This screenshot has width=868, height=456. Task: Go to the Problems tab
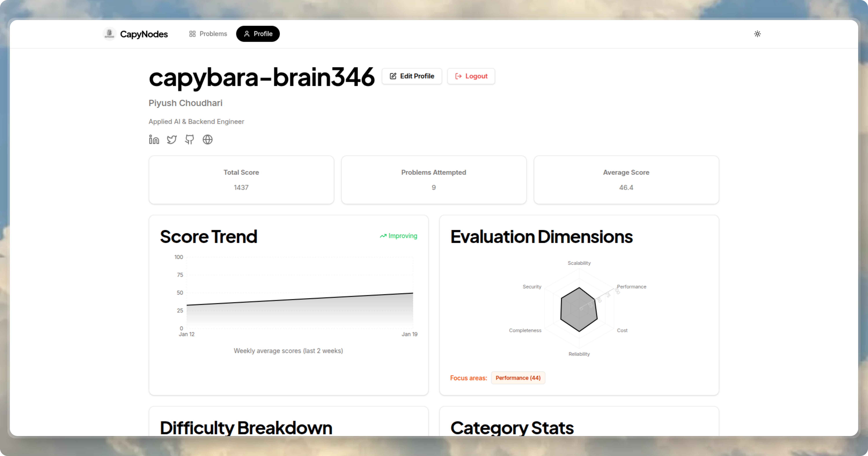208,34
